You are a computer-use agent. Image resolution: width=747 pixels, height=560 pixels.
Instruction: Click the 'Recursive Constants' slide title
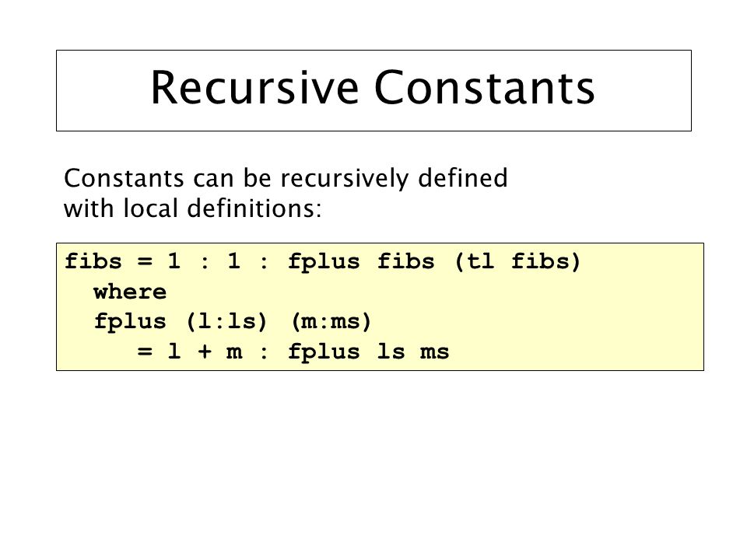click(x=373, y=88)
